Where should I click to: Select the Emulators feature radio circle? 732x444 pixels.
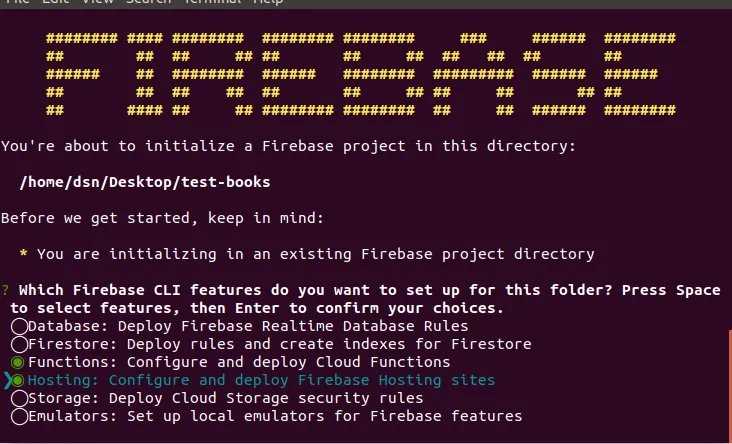click(20, 416)
